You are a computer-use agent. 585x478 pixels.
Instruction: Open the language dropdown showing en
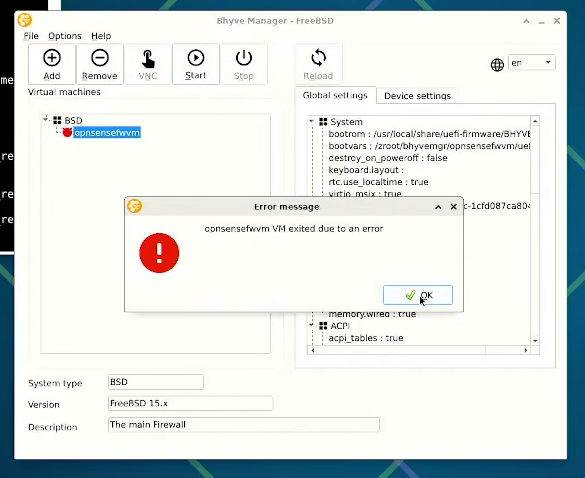click(x=532, y=63)
